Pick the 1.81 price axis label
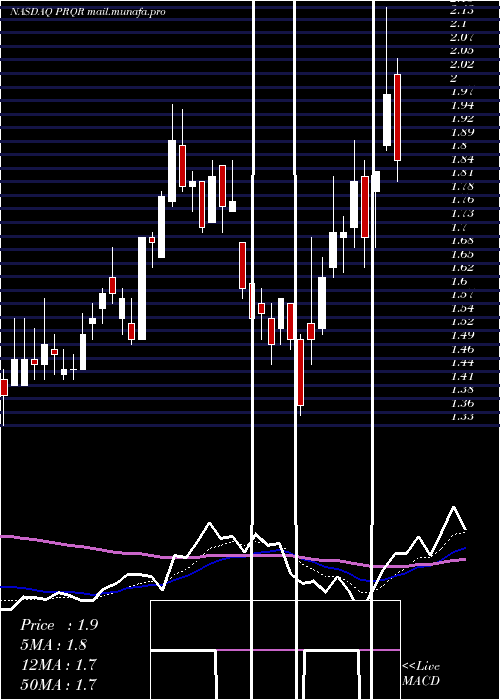 462,173
